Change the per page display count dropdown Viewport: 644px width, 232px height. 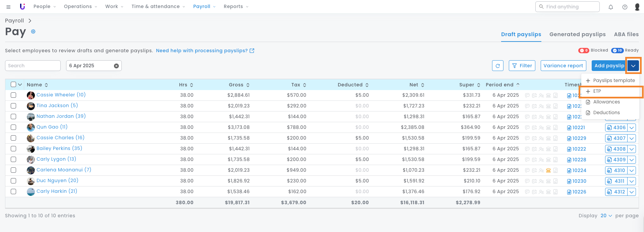pos(606,216)
